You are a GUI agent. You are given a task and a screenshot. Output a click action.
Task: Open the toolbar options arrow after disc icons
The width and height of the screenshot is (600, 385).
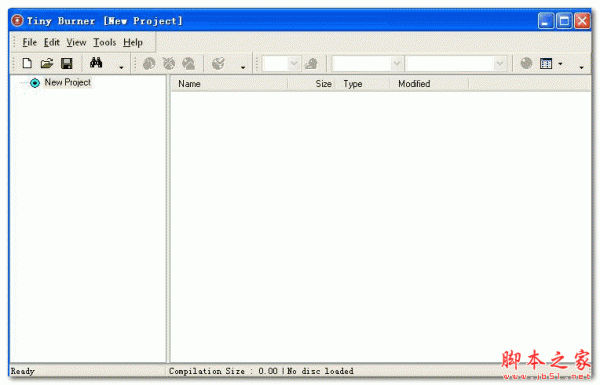[243, 67]
